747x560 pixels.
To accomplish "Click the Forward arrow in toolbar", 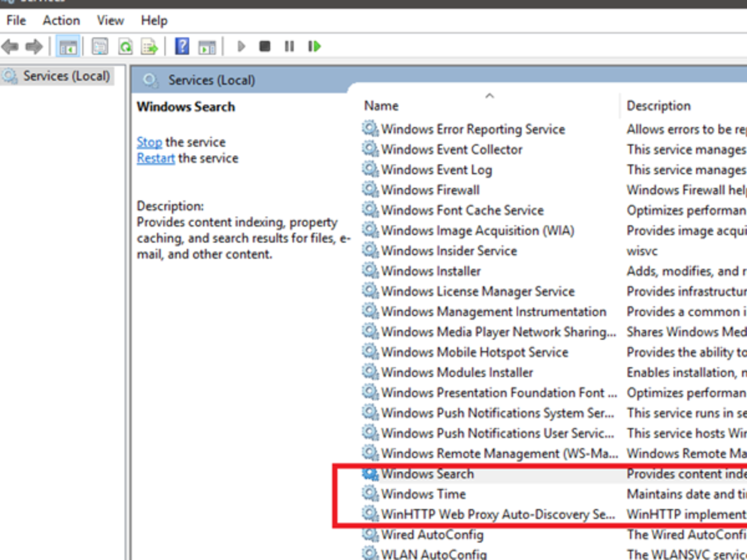I will (34, 46).
